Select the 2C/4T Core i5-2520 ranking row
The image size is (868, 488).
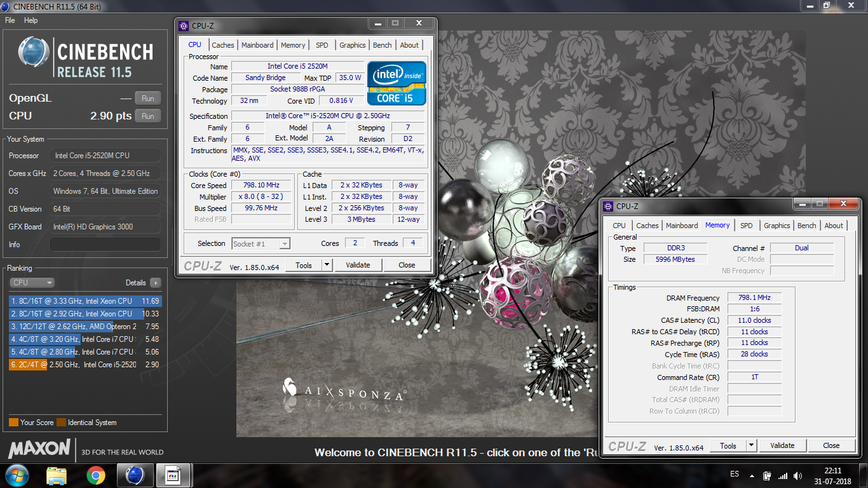coord(85,365)
